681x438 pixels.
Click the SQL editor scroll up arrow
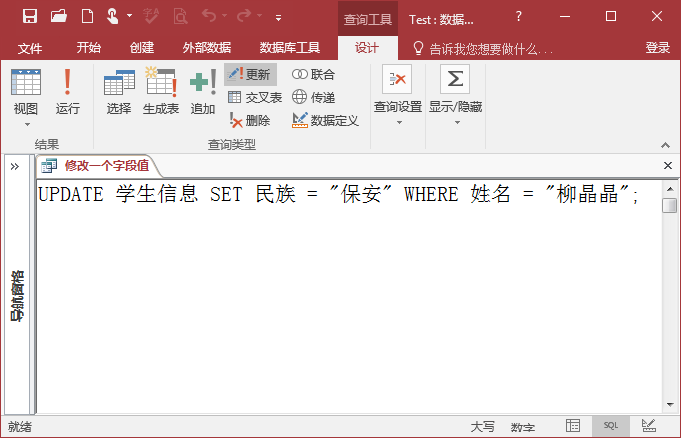click(x=670, y=189)
